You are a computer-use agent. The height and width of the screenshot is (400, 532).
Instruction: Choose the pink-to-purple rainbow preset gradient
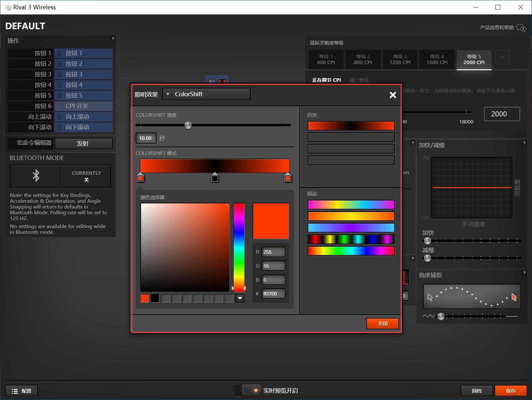coord(351,205)
